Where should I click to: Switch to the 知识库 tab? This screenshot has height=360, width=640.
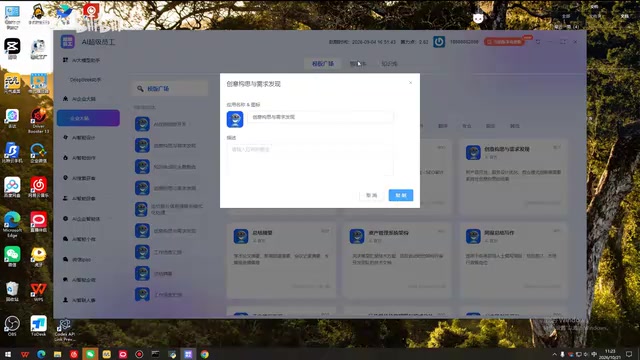click(389, 64)
